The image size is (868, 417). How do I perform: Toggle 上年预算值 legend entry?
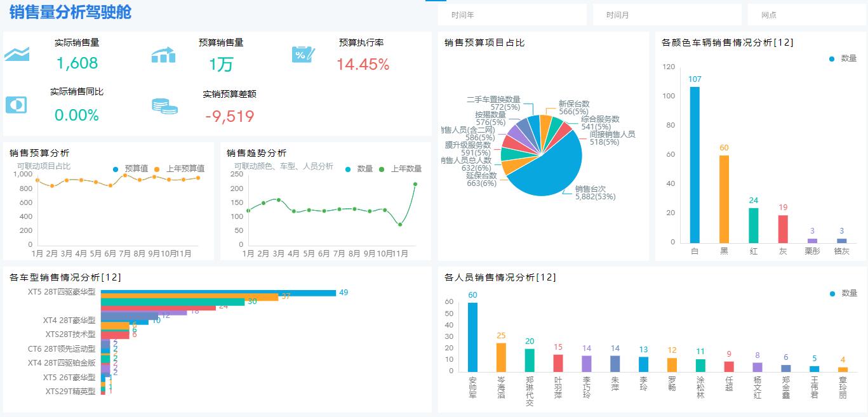180,169
